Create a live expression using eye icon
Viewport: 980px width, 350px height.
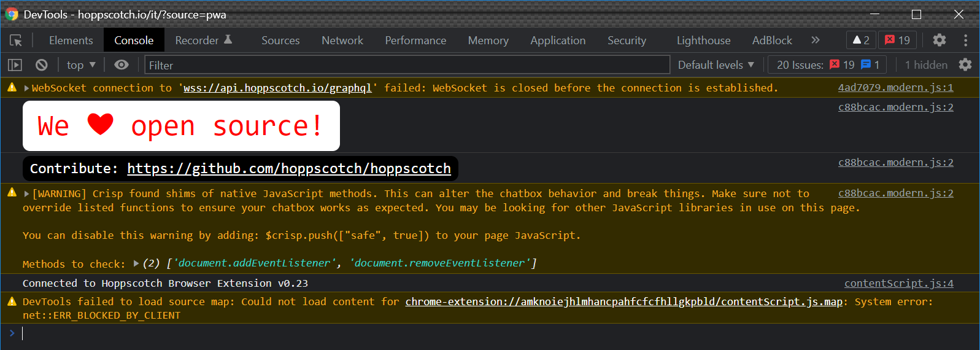click(x=122, y=64)
